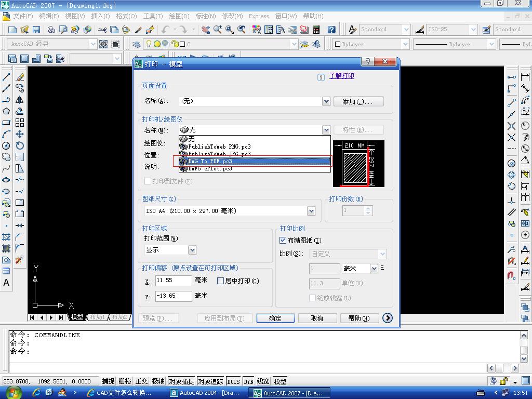Toggle 正交 ortho mode in status bar

(x=141, y=381)
